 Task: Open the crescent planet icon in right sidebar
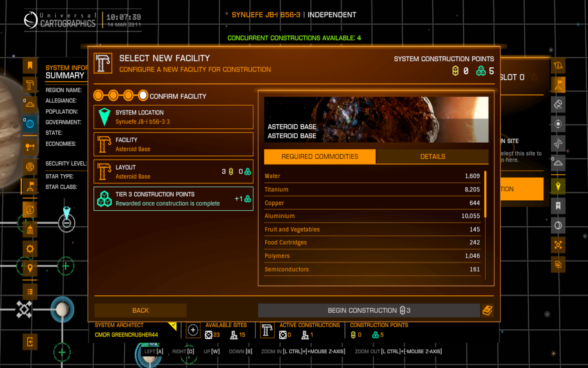tap(558, 225)
